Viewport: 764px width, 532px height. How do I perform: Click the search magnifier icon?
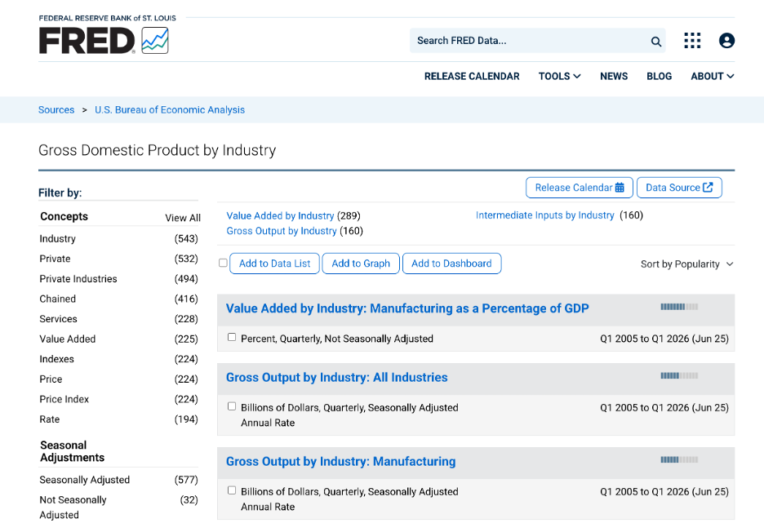[x=655, y=42]
